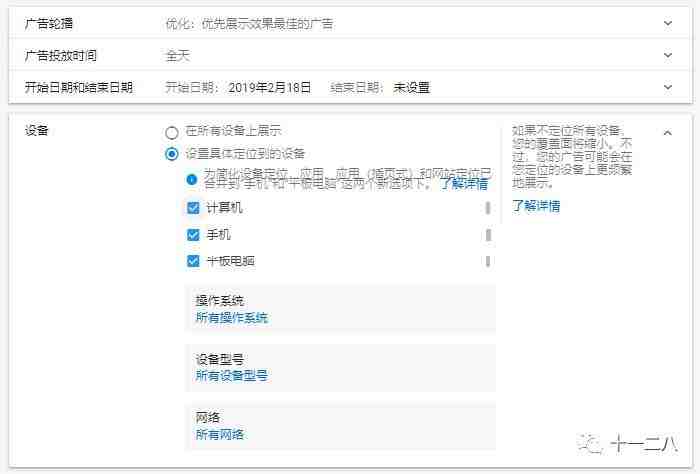This screenshot has width=700, height=474.
Task: Click the gray bar beside 手机
Action: tap(488, 235)
